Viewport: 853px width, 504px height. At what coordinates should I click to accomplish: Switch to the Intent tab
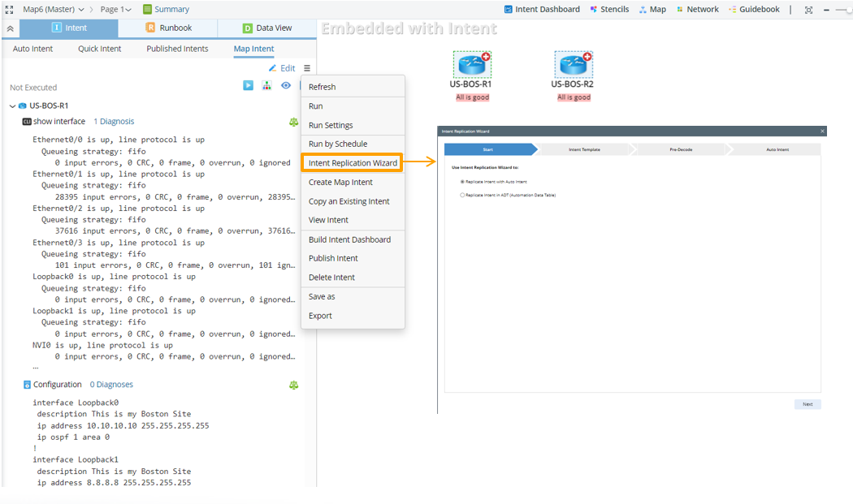click(68, 28)
